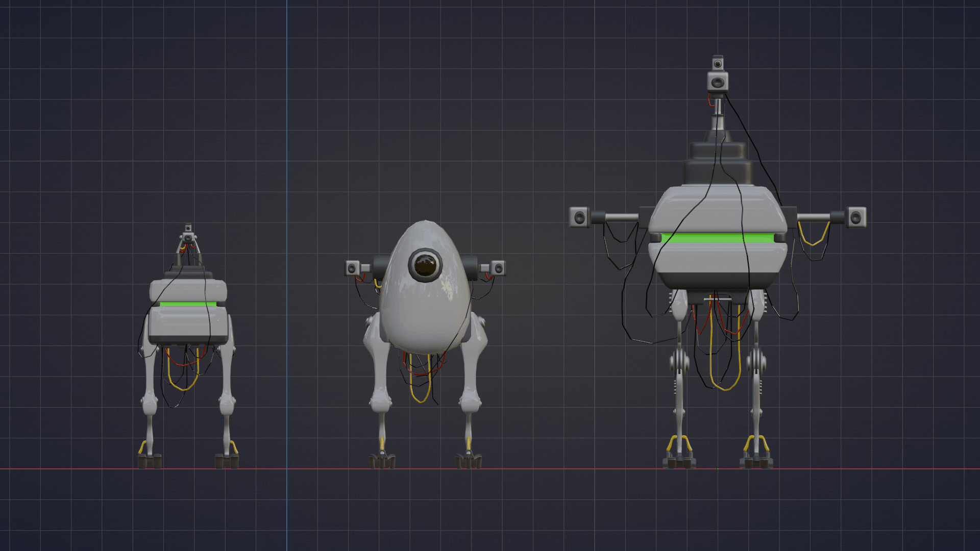The width and height of the screenshot is (980, 551).
Task: Click the egg robot's left clawed foot
Action: (x=382, y=461)
